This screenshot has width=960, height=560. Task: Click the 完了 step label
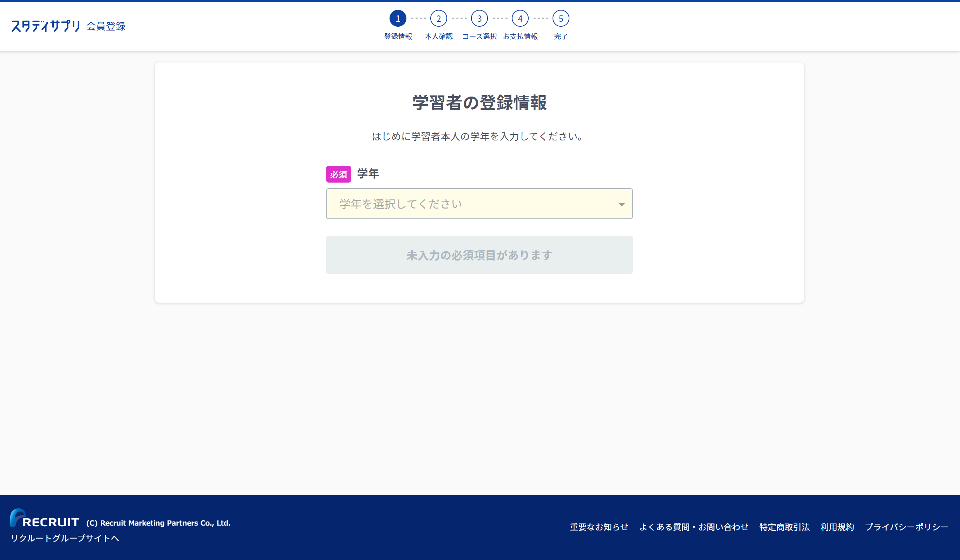pos(561,36)
